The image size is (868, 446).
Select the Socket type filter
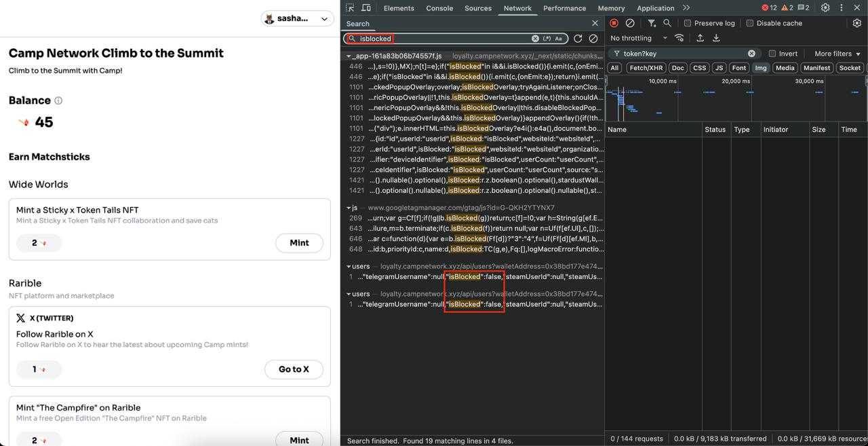pos(850,68)
